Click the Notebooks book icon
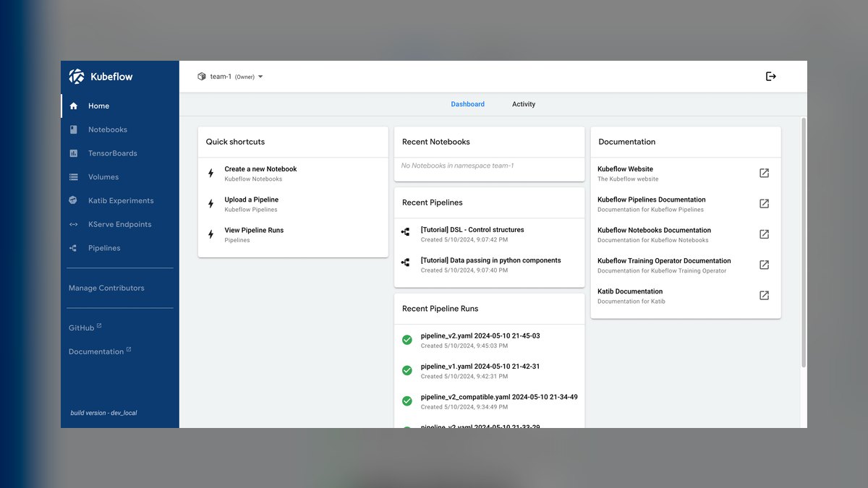Screen dimensions: 868x488 (73, 130)
